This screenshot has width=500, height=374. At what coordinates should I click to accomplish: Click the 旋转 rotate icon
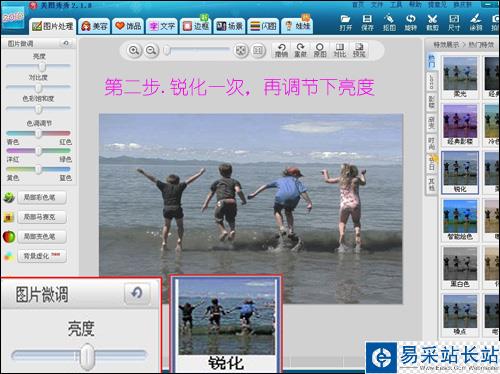(x=410, y=23)
